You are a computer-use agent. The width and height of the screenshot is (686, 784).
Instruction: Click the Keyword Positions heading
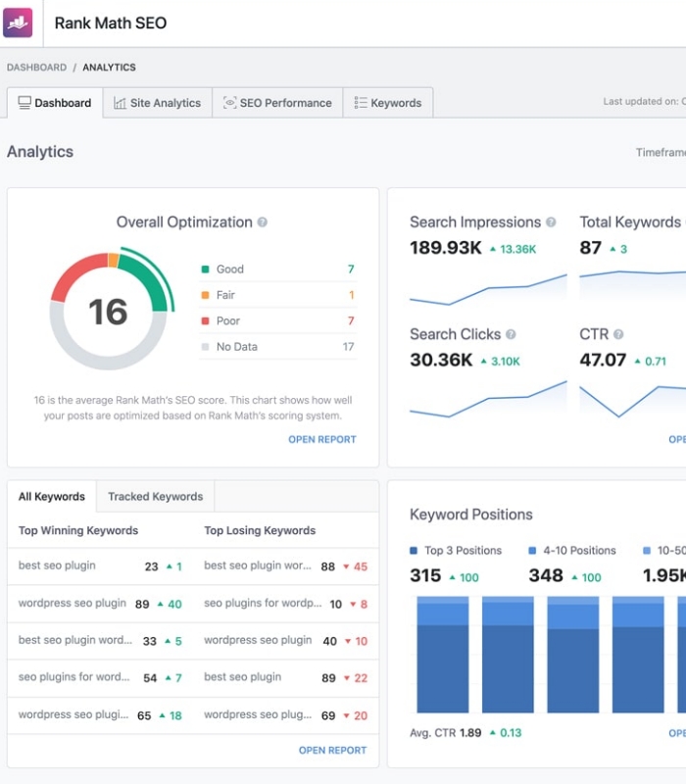coord(471,514)
